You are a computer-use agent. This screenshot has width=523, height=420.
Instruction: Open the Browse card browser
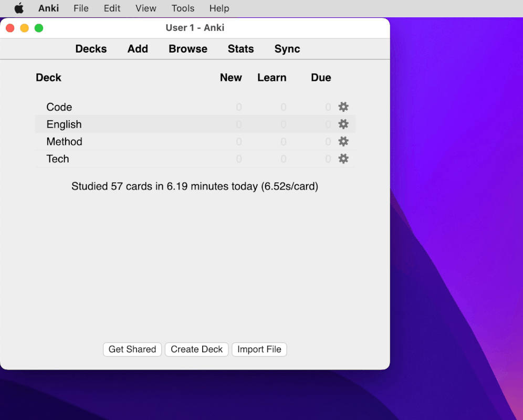188,49
